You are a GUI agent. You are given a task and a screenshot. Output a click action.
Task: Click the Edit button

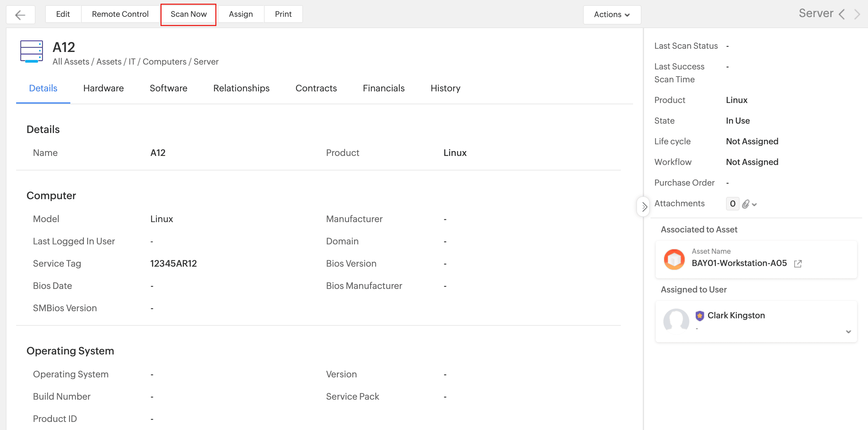coord(63,14)
